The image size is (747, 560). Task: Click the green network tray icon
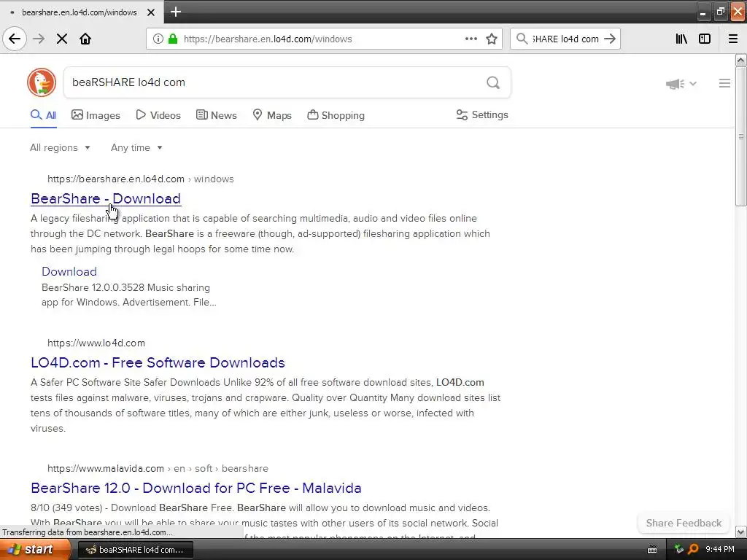(679, 550)
